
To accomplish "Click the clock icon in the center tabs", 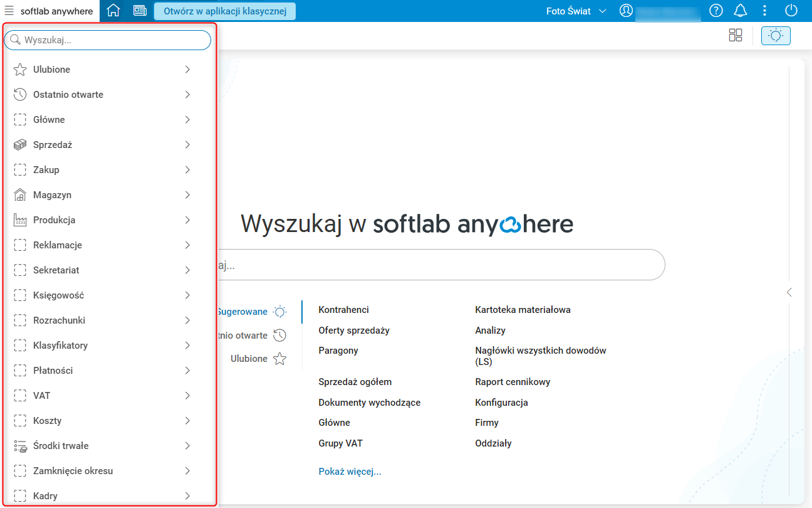I will (x=279, y=336).
